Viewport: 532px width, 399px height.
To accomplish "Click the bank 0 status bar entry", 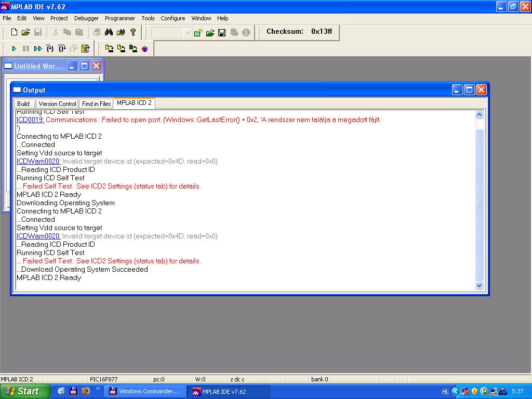I will (x=320, y=379).
